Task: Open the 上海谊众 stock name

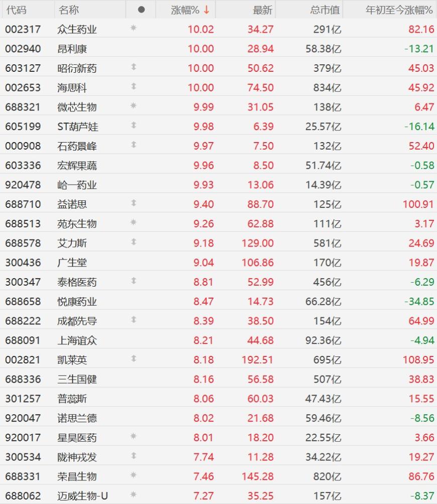Action: point(77,340)
